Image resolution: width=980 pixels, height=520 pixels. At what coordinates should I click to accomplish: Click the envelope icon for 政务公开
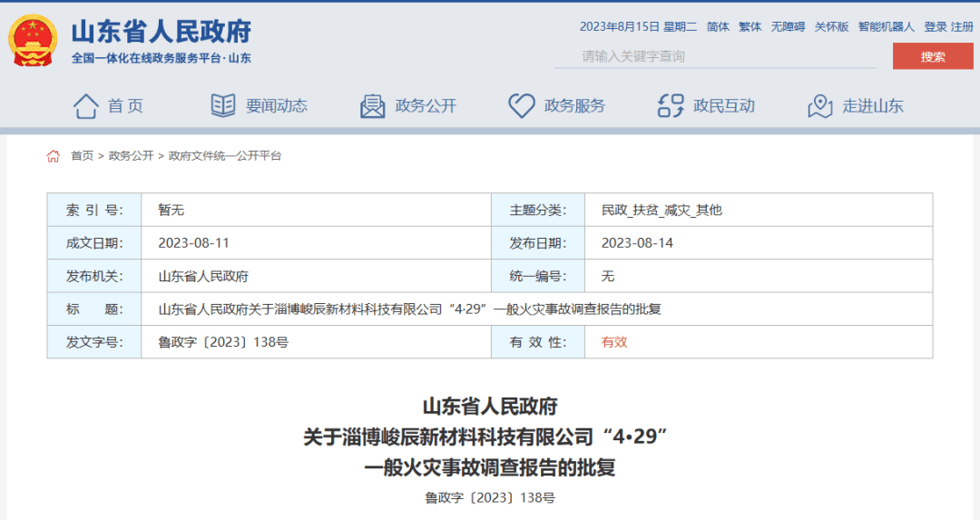coord(372,106)
